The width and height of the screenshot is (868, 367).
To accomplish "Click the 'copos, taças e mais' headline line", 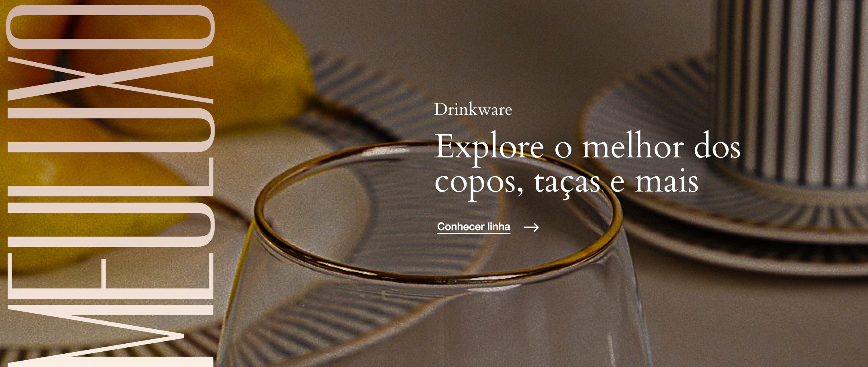I will [x=566, y=183].
